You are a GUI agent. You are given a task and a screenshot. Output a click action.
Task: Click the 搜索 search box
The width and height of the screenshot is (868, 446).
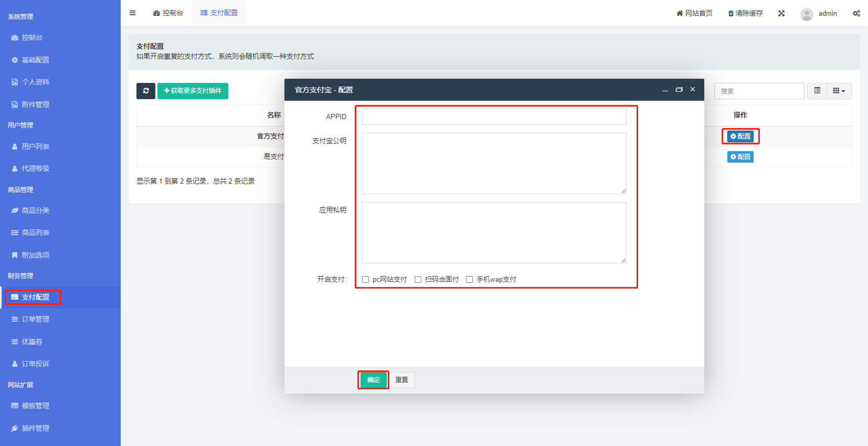[x=759, y=91]
